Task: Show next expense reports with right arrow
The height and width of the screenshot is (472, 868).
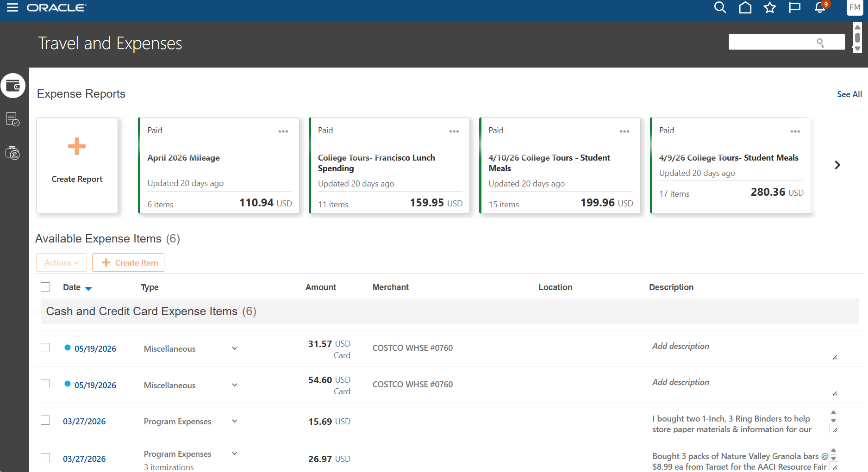Action: [x=837, y=165]
